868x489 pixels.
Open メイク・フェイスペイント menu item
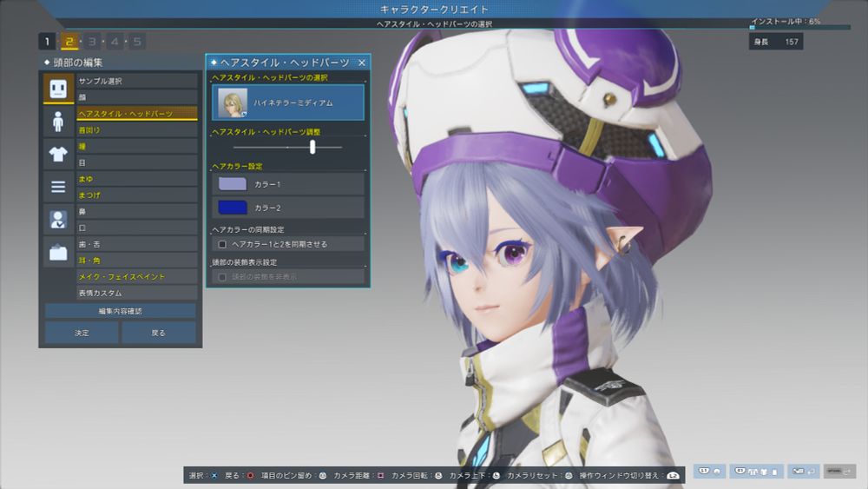point(137,276)
